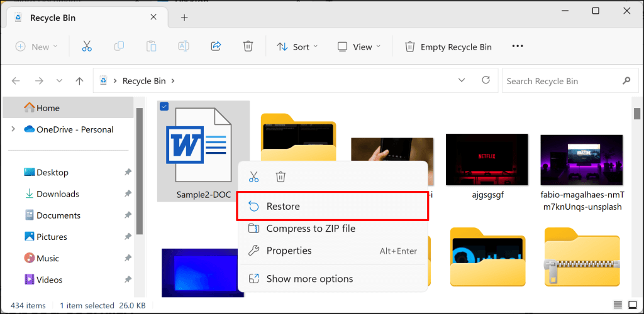Select the folder with blue Outlook preview

[488, 256]
